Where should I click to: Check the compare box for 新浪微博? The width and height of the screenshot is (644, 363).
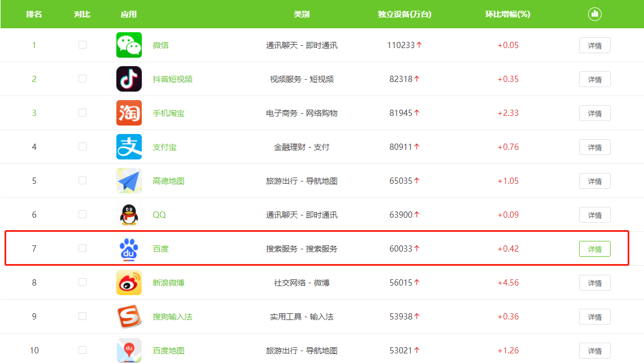(82, 282)
